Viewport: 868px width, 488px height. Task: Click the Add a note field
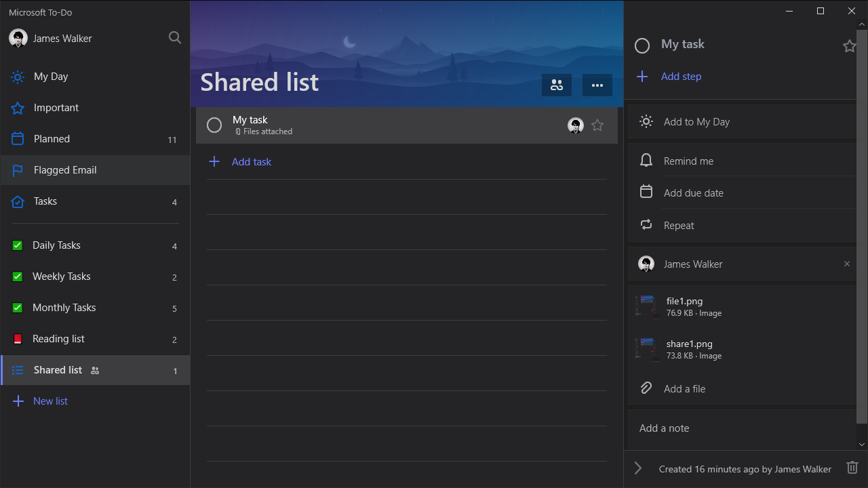pos(743,429)
